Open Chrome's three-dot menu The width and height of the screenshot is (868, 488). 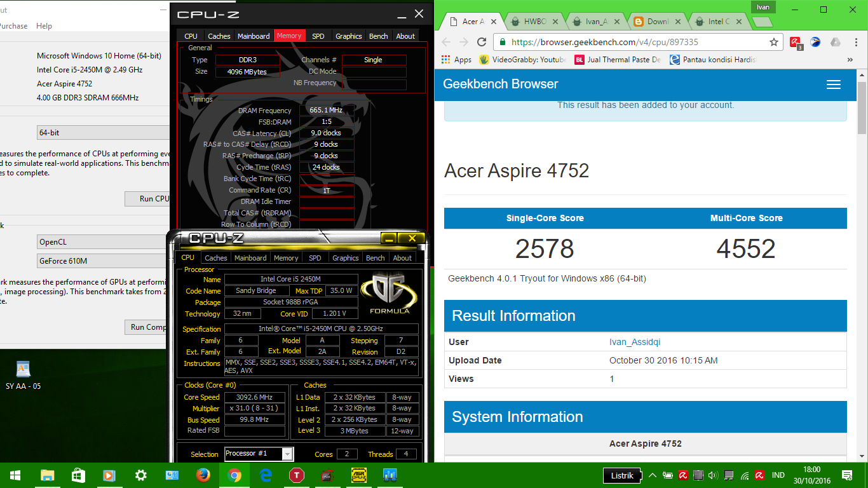(855, 42)
